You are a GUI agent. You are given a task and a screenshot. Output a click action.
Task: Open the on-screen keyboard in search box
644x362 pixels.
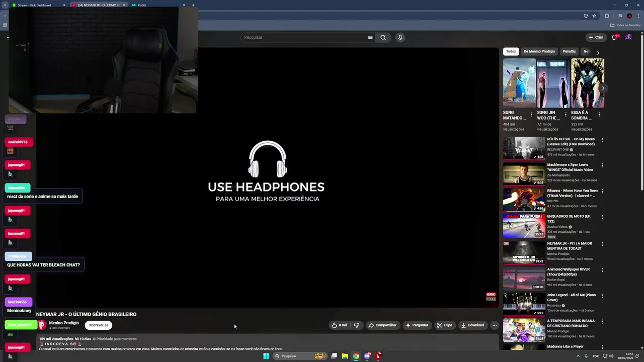(370, 37)
